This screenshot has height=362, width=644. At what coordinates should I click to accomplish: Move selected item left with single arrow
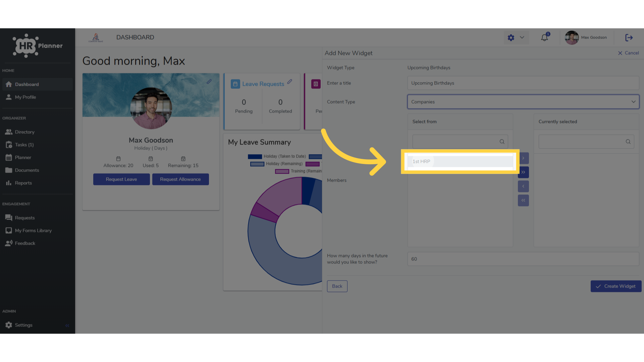coord(523,186)
